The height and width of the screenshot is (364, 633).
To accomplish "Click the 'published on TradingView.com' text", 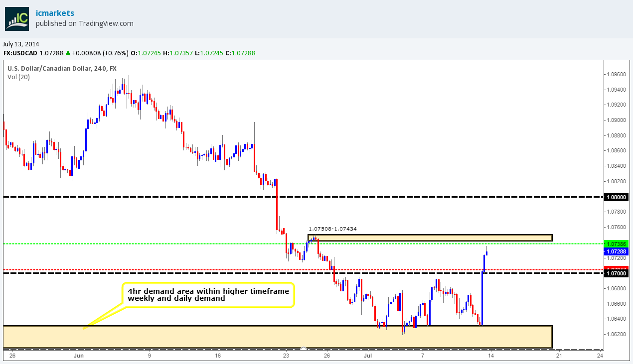I will click(x=85, y=23).
